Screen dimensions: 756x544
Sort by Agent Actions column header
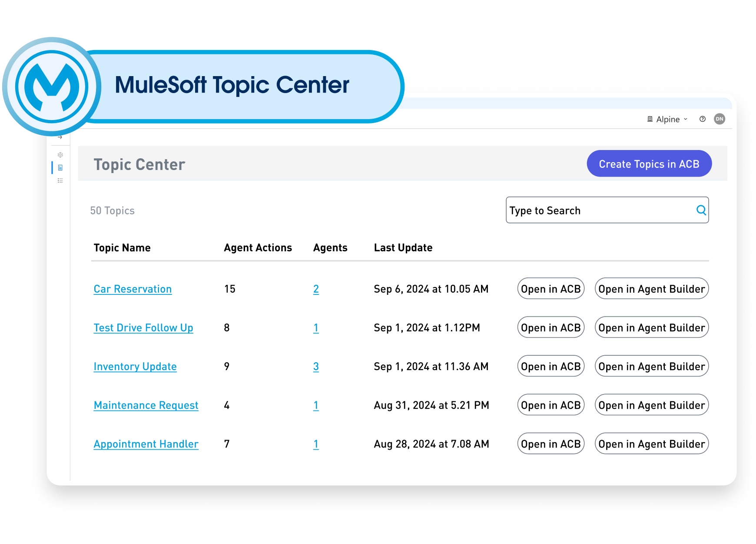(258, 248)
